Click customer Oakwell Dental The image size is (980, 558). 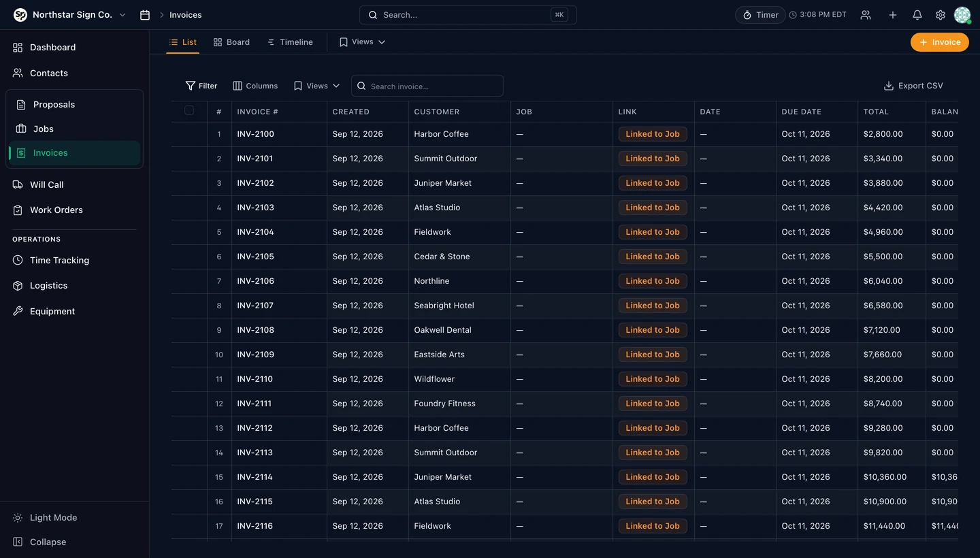(x=443, y=330)
